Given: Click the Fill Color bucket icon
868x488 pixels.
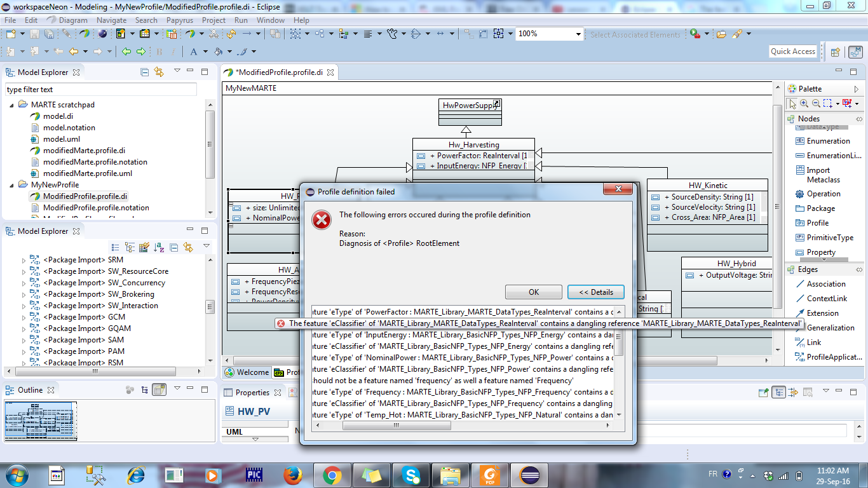Looking at the screenshot, I should (219, 51).
